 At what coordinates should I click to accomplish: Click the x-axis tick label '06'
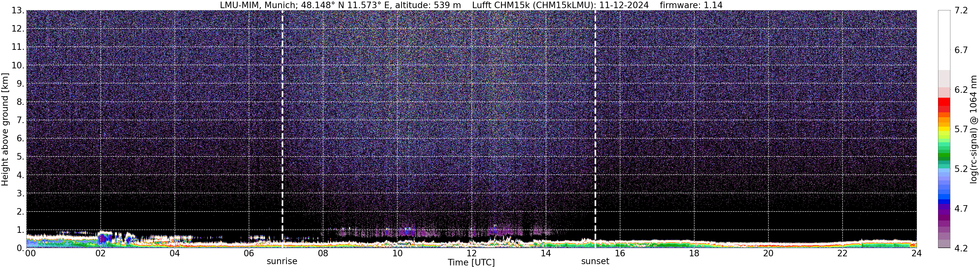(249, 253)
